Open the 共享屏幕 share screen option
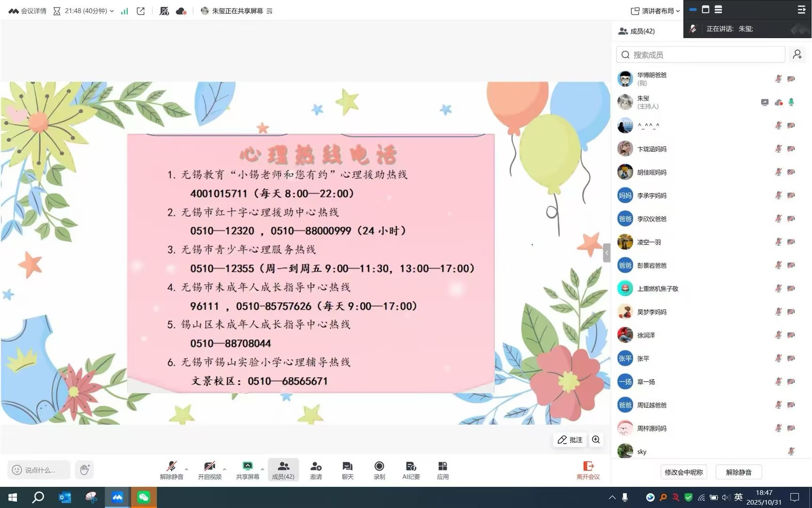The height and width of the screenshot is (508, 812). point(248,469)
